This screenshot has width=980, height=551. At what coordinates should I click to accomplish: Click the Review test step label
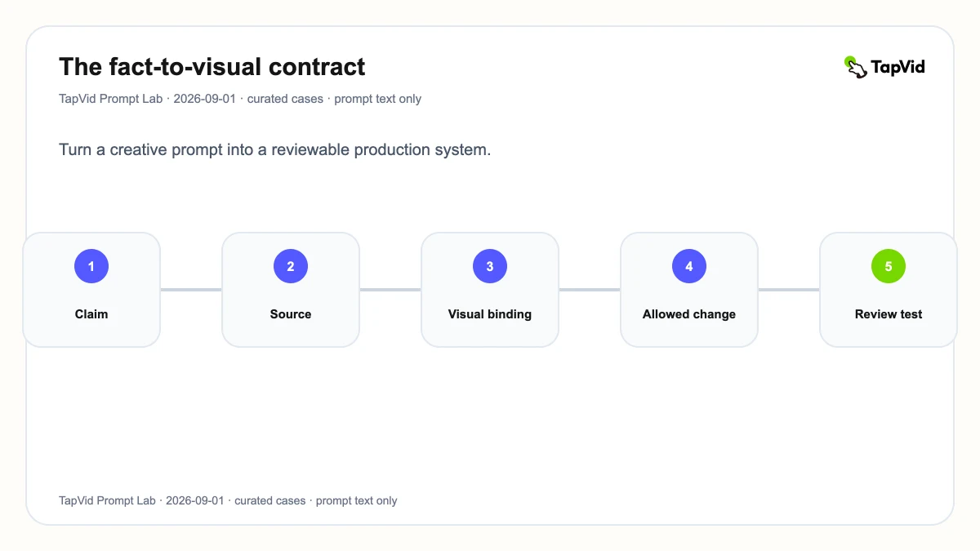pos(889,314)
